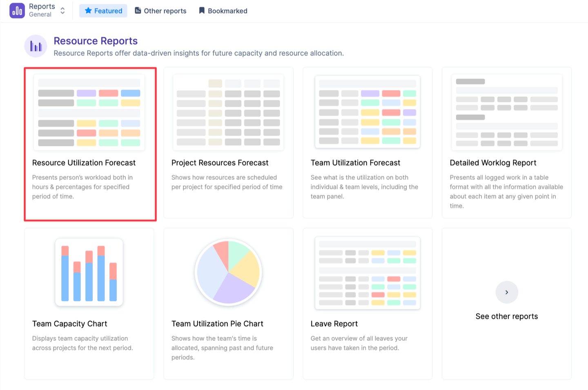
Task: Open the Team Capacity Chart title
Action: pos(69,324)
